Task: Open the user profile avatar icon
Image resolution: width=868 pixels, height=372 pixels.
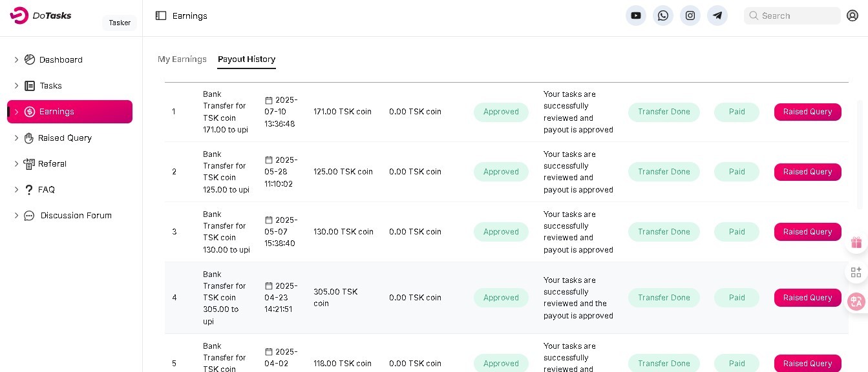Action: [852, 15]
